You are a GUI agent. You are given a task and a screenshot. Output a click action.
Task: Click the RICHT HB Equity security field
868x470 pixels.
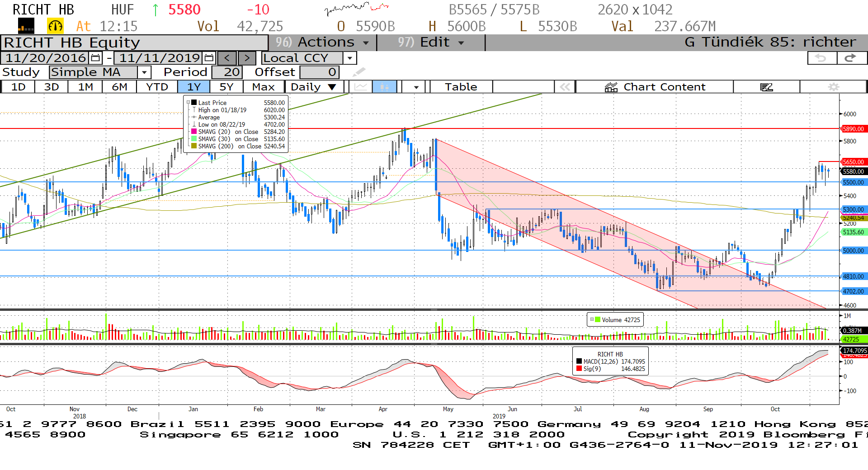click(134, 43)
